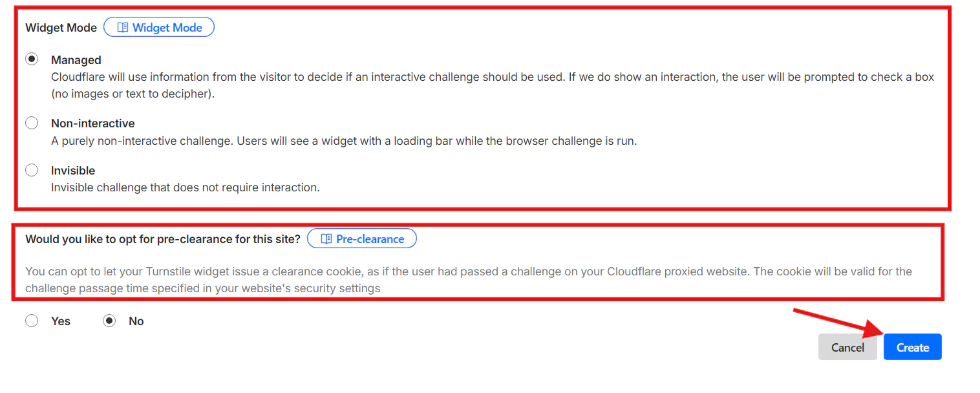Open the Widget Mode documentation link
The image size is (980, 393).
pos(167,28)
